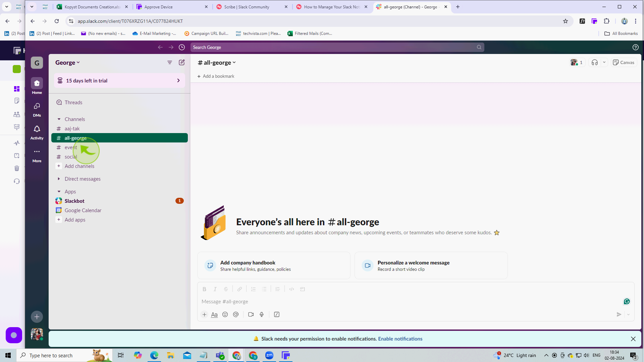Open the Home view in Slack sidebar
Viewport: 644px width, 362px height.
[37, 86]
